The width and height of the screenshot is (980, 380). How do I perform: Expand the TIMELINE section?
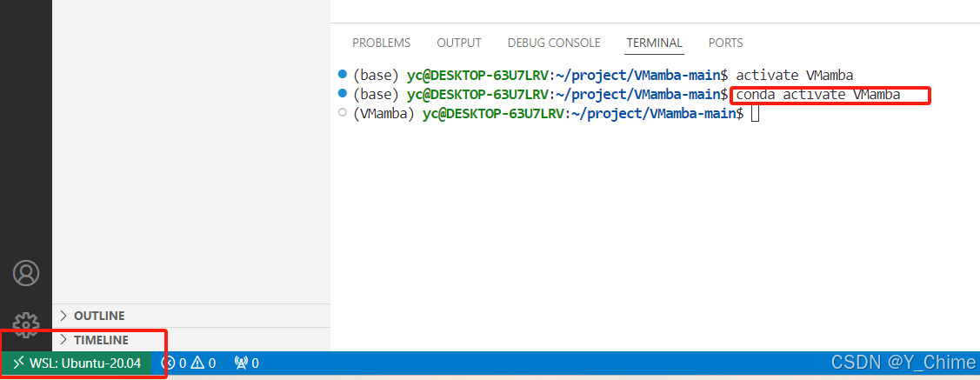(x=191, y=340)
